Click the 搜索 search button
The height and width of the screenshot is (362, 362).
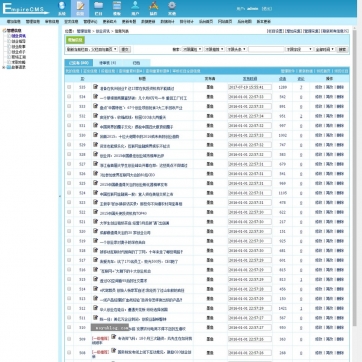point(342,49)
